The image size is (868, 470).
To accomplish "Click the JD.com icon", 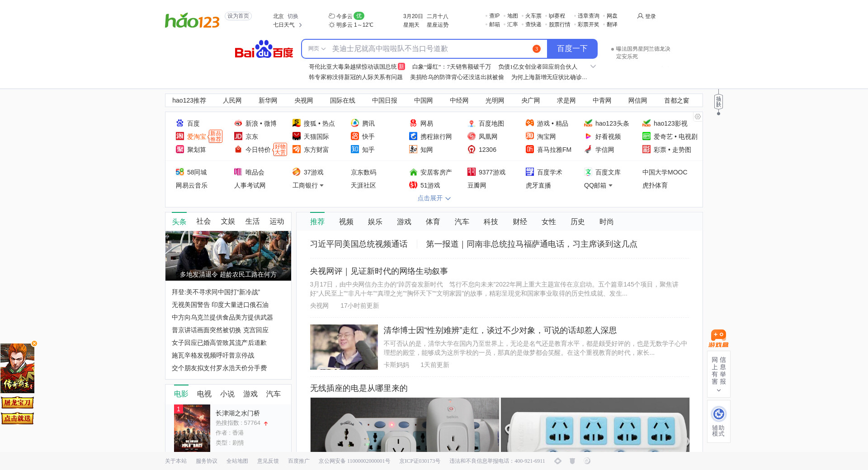I will tap(238, 136).
